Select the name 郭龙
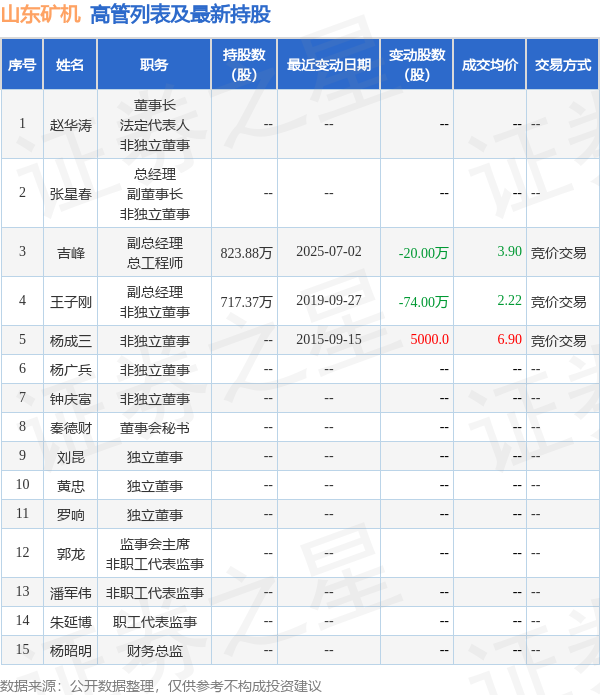 [70, 554]
